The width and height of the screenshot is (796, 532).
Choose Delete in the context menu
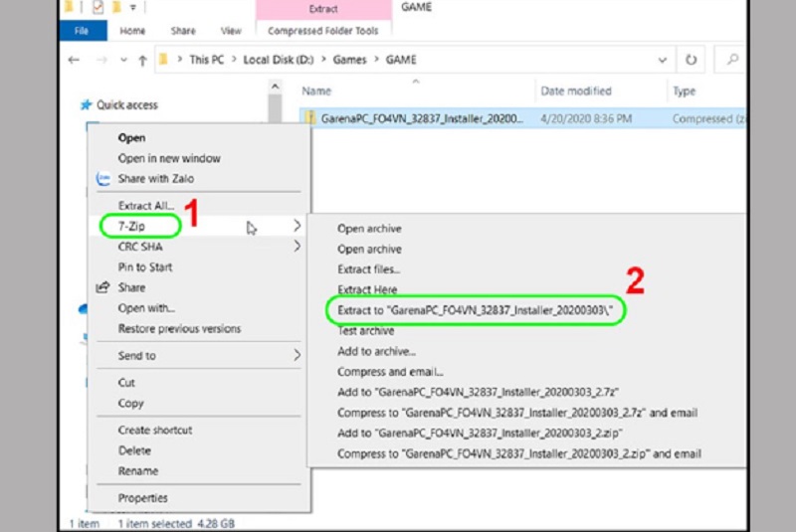(x=134, y=450)
